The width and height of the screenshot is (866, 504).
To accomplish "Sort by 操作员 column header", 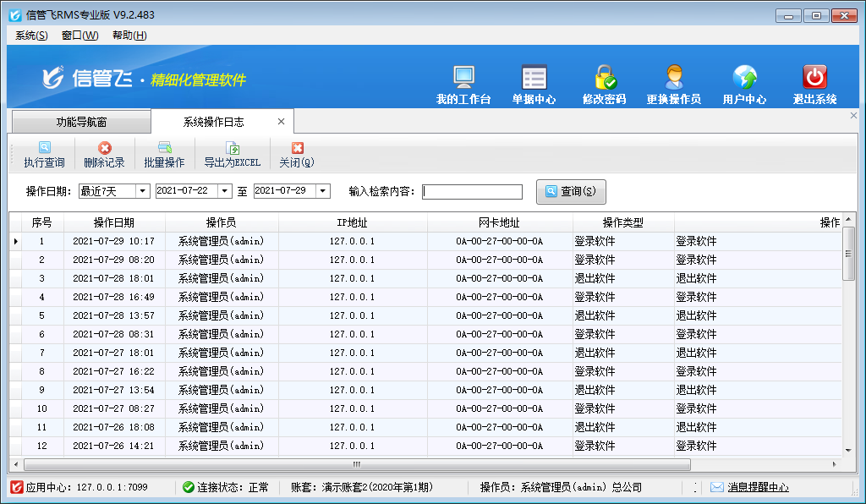I will point(222,222).
